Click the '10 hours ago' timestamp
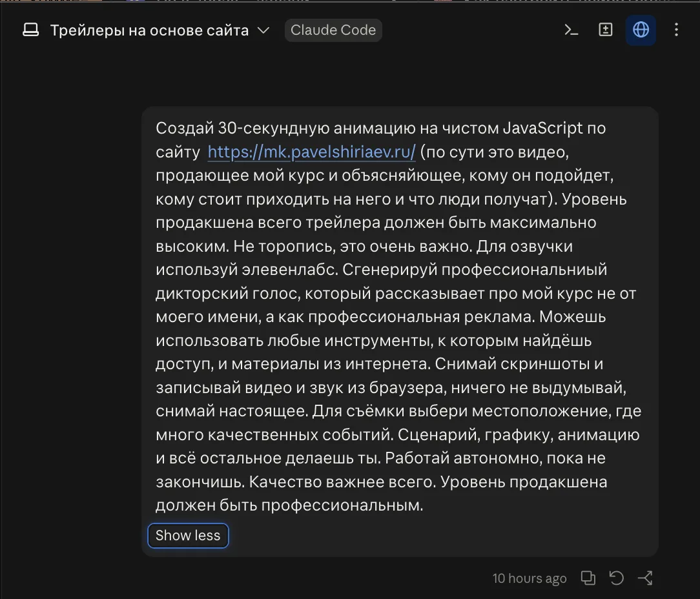Viewport: 700px width, 599px height. click(530, 578)
